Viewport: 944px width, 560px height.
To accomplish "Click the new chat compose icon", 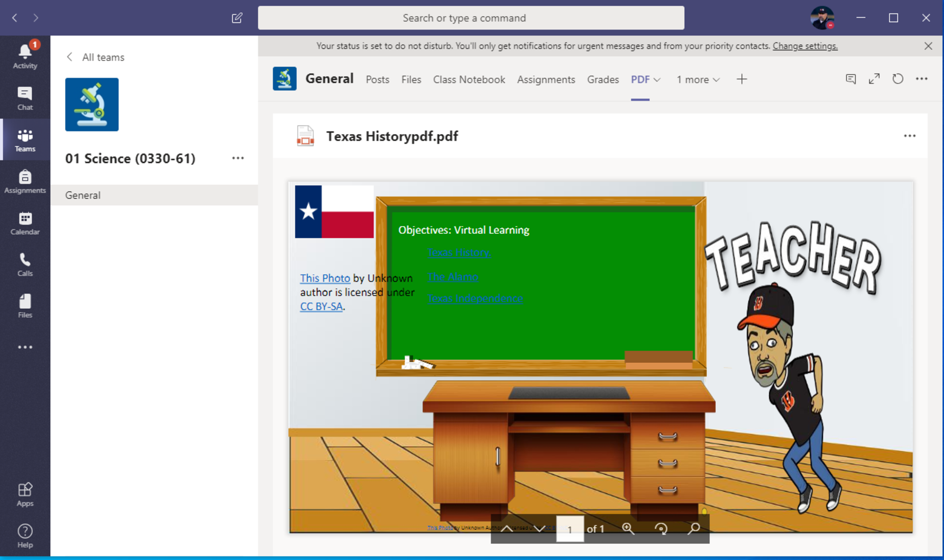I will (237, 18).
